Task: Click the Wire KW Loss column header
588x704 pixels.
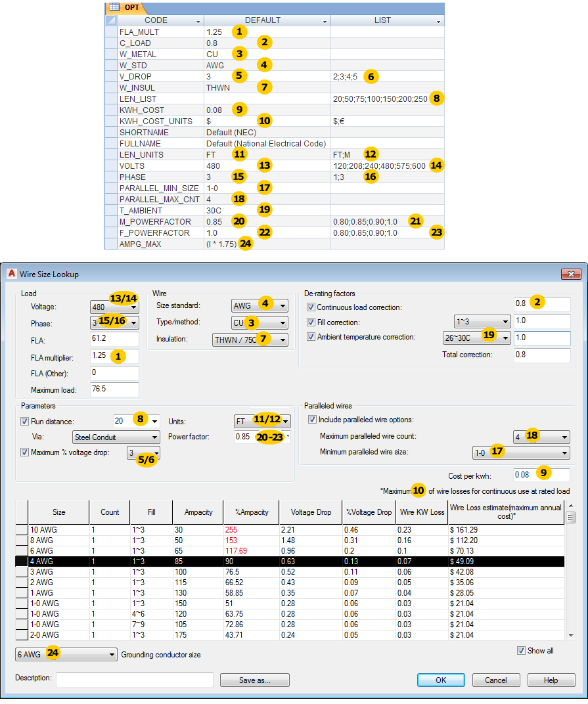Action: pyautogui.click(x=422, y=512)
